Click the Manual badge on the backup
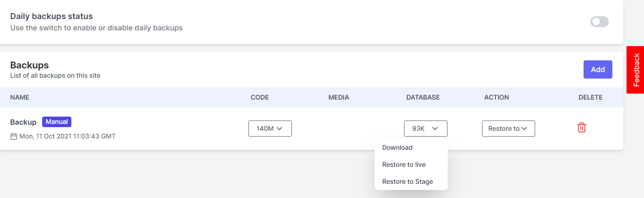The image size is (644, 198). coord(57,122)
